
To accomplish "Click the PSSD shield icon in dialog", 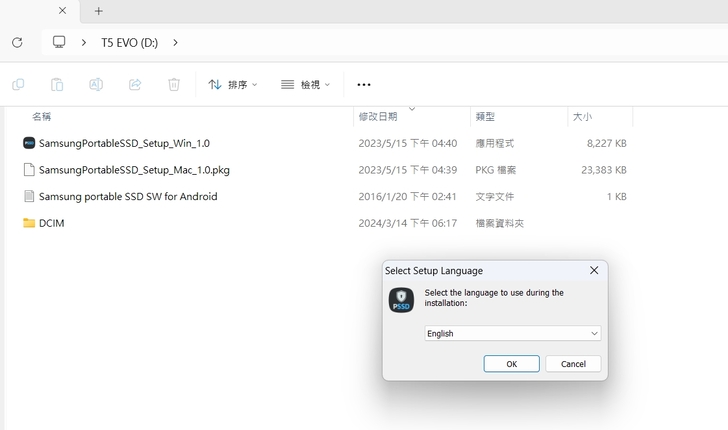I will point(401,300).
